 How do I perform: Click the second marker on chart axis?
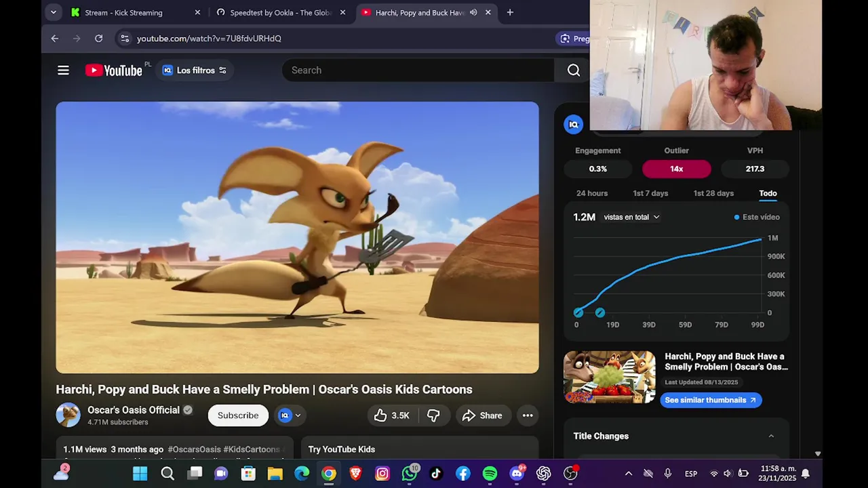tap(600, 312)
